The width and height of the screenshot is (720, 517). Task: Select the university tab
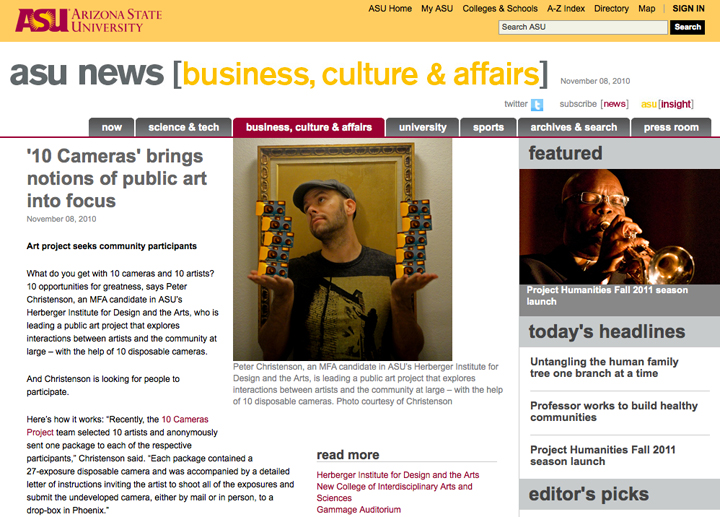422,127
